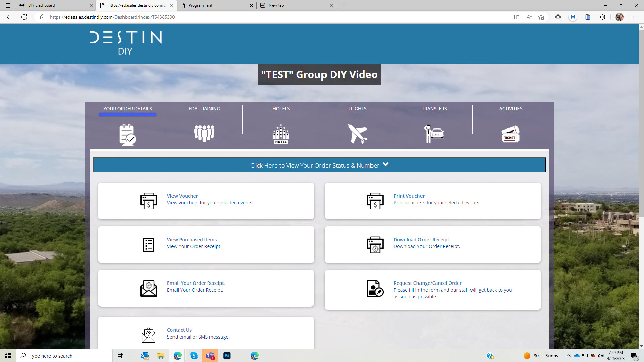Open Outlook from the taskbar

pos(145,356)
